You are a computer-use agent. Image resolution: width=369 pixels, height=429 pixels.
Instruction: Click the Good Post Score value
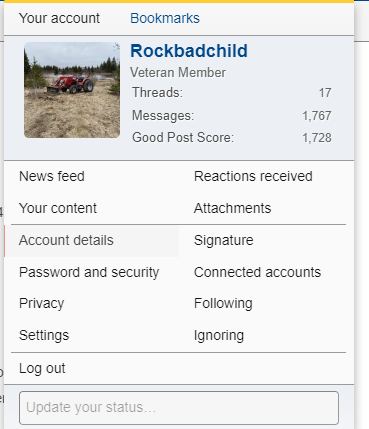pyautogui.click(x=317, y=138)
